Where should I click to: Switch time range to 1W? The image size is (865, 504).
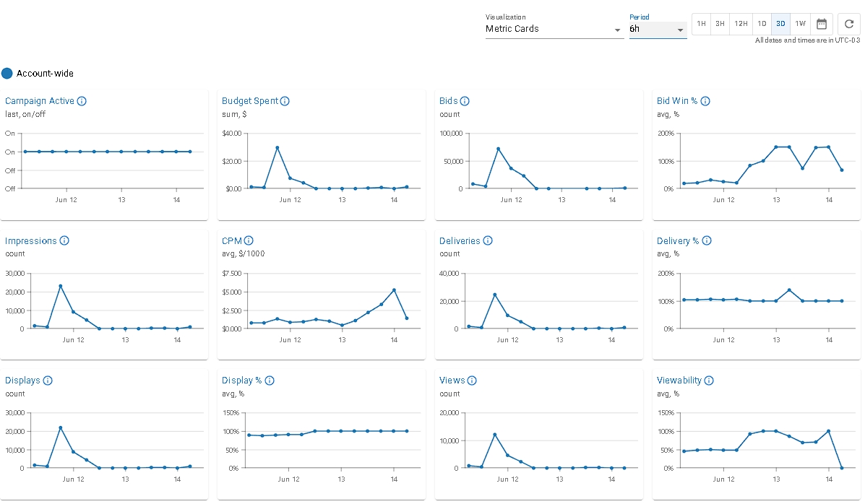pyautogui.click(x=800, y=24)
